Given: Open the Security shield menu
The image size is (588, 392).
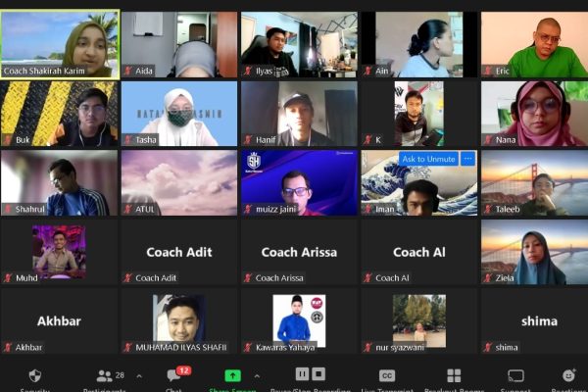Looking at the screenshot, I should point(35,376).
